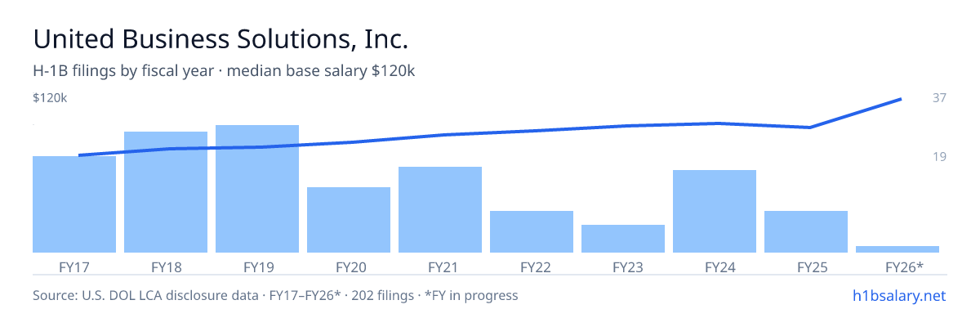
Task: Click the small FY26* bar
Action: pyautogui.click(x=898, y=249)
